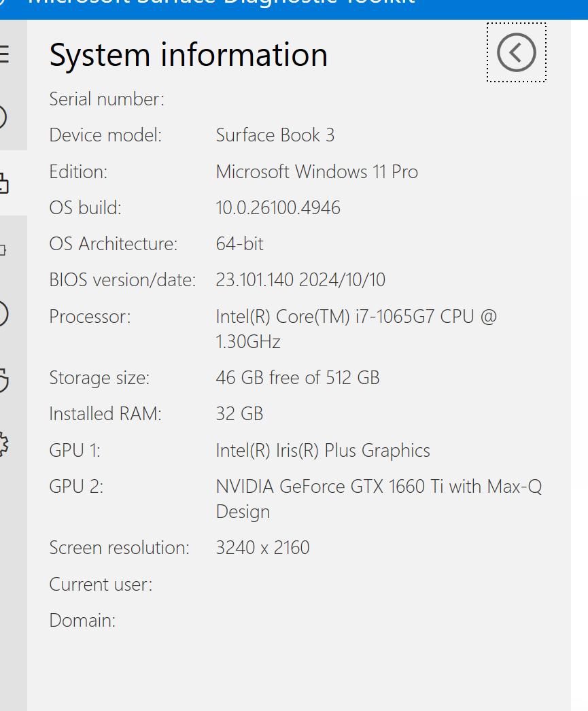Click the BIOS version 23.101.140 text

coord(255,280)
